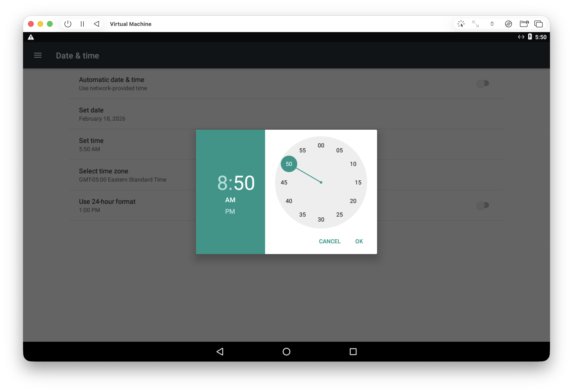The width and height of the screenshot is (573, 392).
Task: Pick 45 minutes on the clock dial
Action: 284,183
